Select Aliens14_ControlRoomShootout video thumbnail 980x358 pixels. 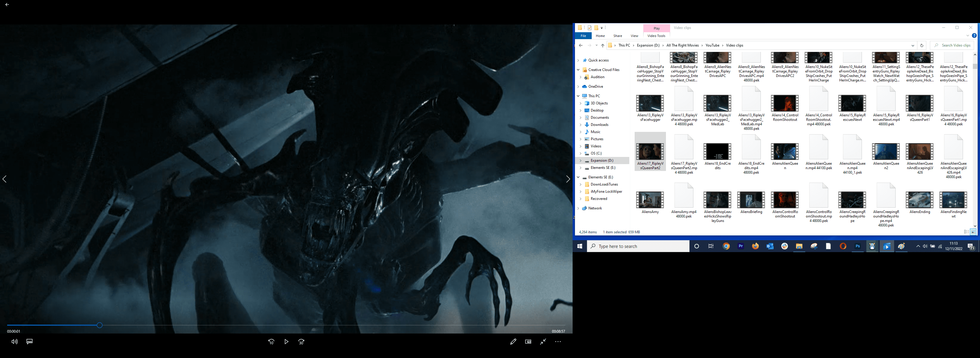pos(785,104)
